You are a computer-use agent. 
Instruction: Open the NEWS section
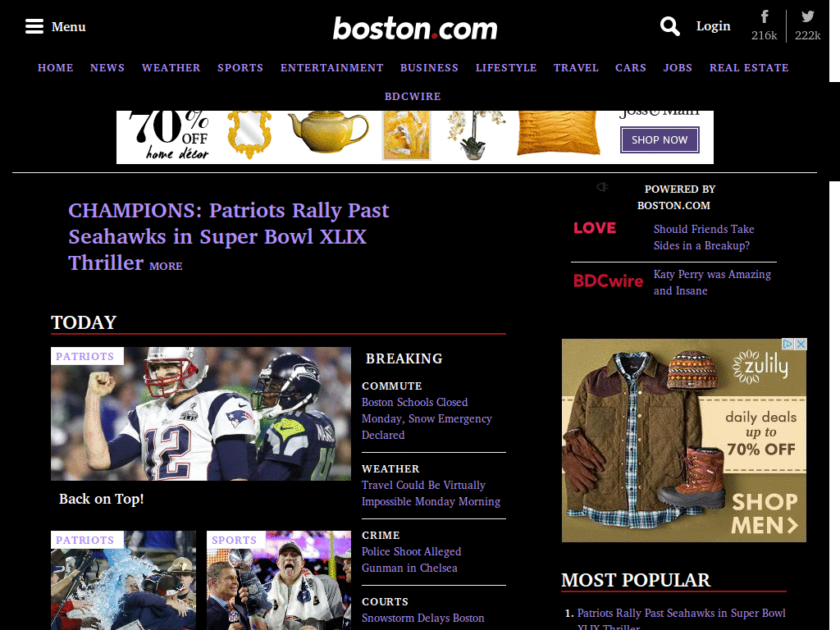tap(107, 67)
